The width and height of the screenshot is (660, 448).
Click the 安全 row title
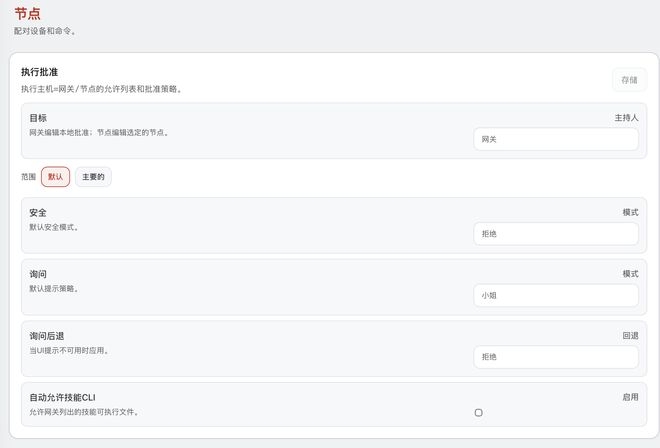[x=38, y=213]
